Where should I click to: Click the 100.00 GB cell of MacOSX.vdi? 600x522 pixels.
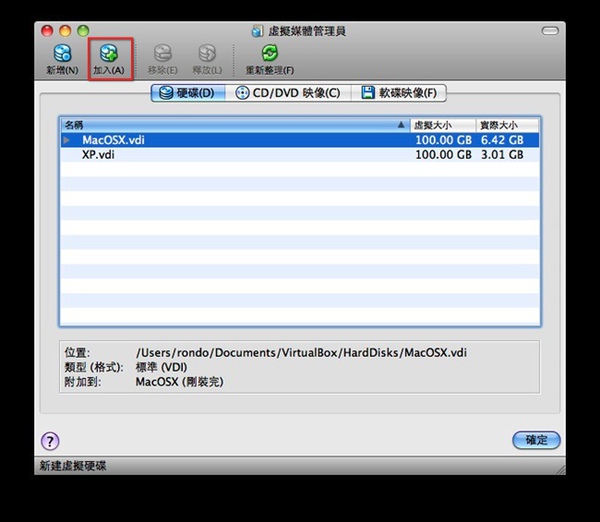(x=443, y=140)
